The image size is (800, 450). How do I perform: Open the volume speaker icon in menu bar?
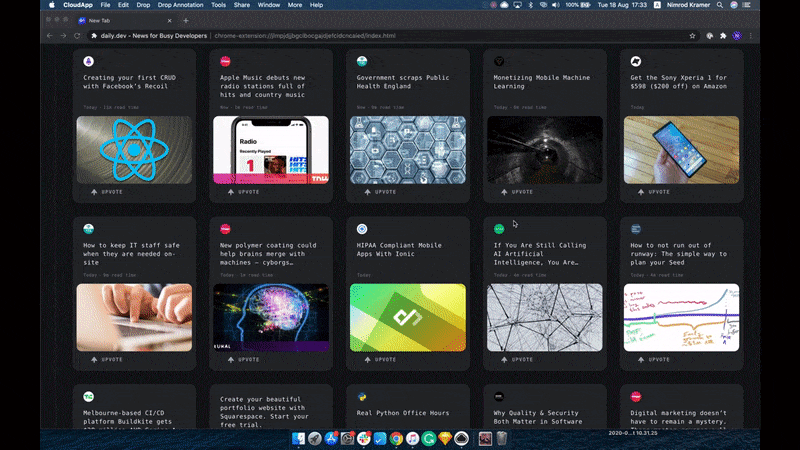pos(556,5)
